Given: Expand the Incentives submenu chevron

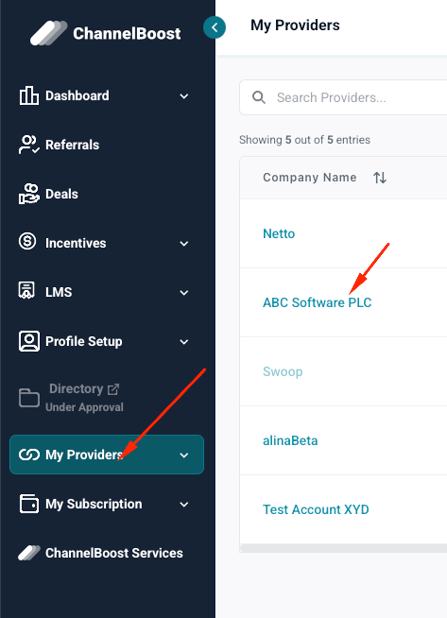Looking at the screenshot, I should (184, 244).
